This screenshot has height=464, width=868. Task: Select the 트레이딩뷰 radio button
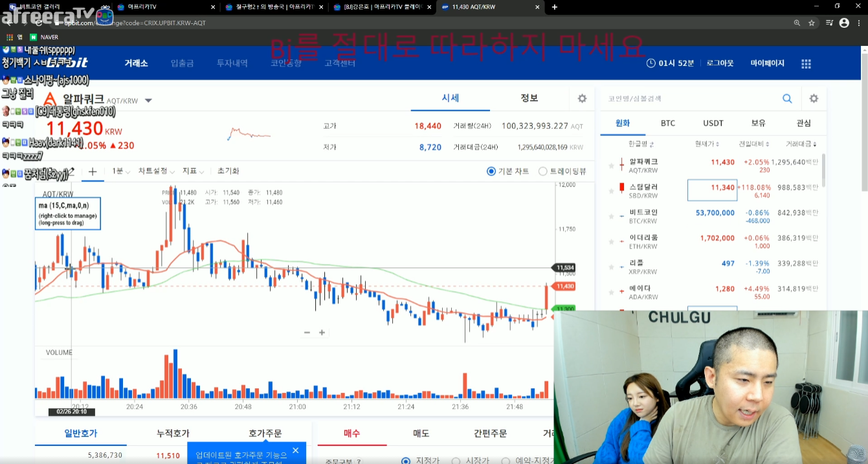pyautogui.click(x=543, y=171)
